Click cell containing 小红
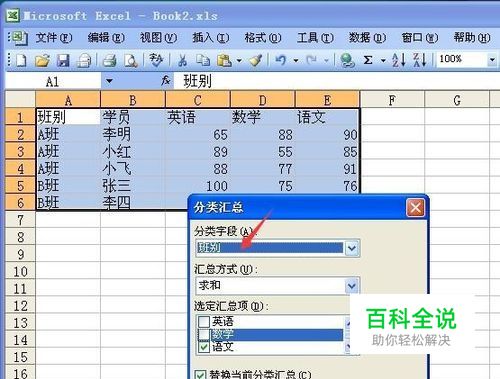The height and width of the screenshot is (379, 500). 133,152
